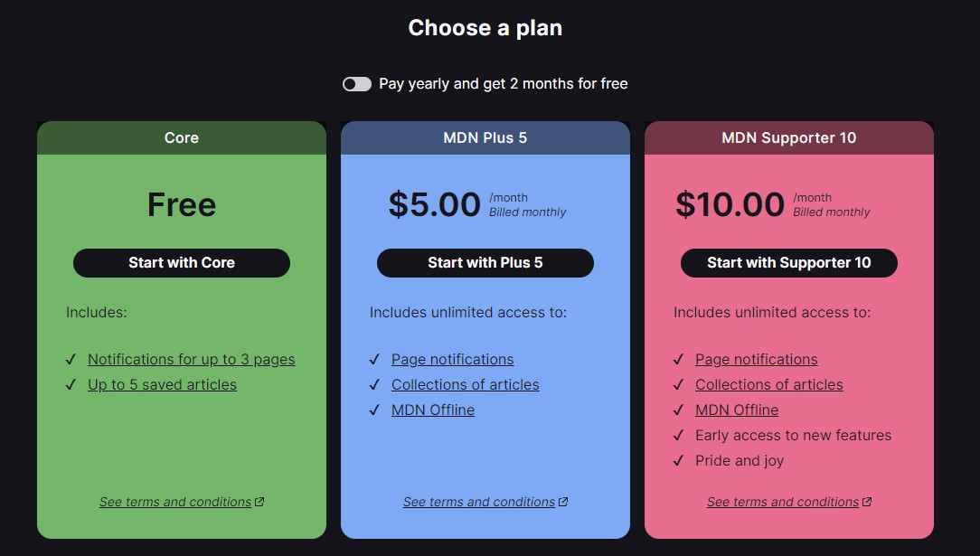Open Collections of articles link in Supporter 10
Viewport: 980px width, 556px height.
click(x=768, y=385)
